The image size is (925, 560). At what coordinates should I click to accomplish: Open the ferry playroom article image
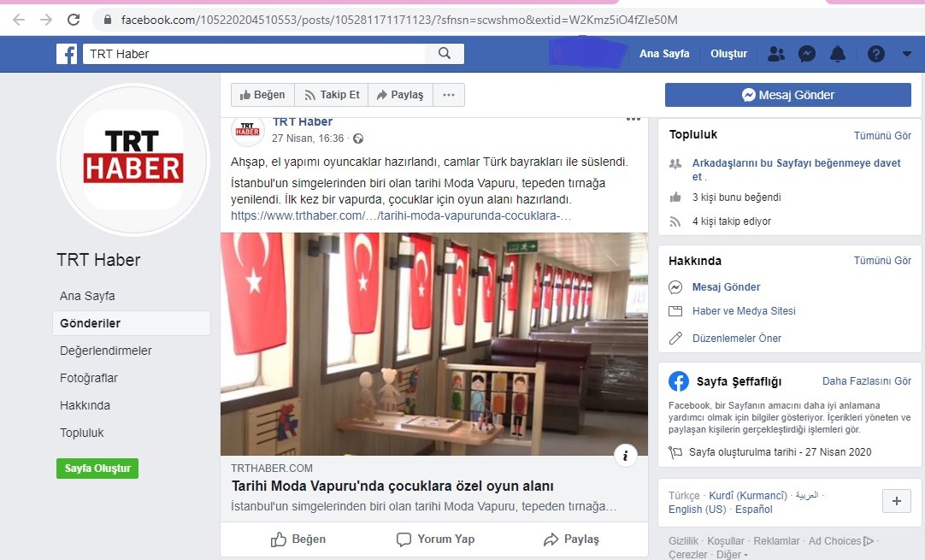[434, 344]
